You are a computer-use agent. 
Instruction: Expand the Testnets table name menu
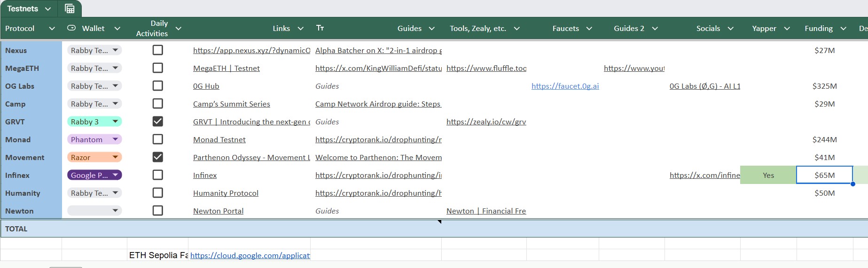click(48, 9)
